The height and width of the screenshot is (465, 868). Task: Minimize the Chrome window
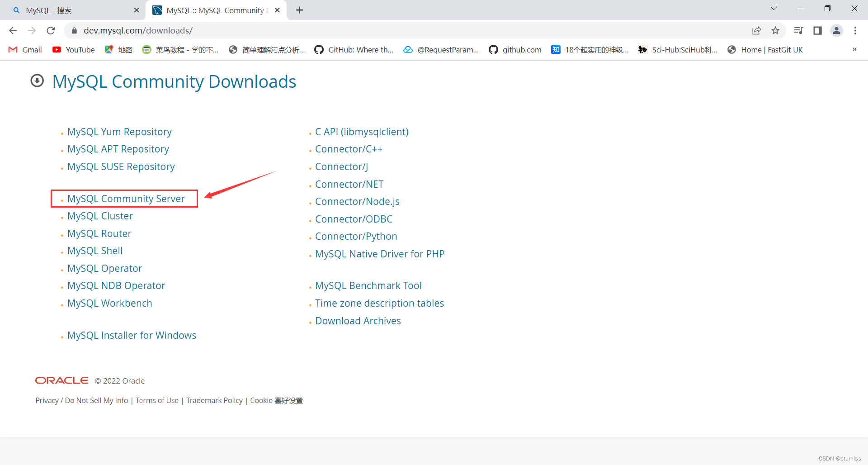coord(800,9)
